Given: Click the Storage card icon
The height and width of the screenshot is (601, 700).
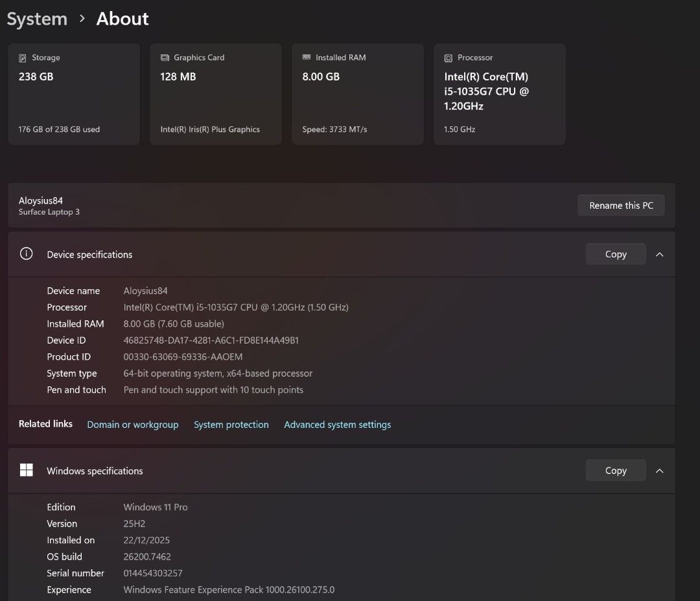Looking at the screenshot, I should tap(22, 58).
